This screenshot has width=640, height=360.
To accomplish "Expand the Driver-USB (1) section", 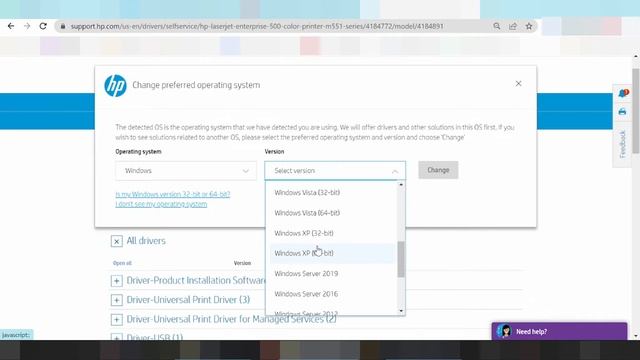I will [116, 337].
